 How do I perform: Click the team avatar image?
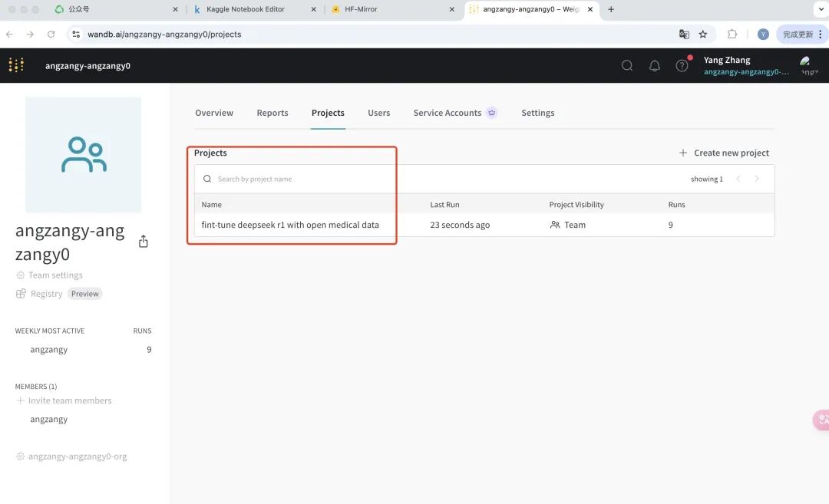(84, 154)
